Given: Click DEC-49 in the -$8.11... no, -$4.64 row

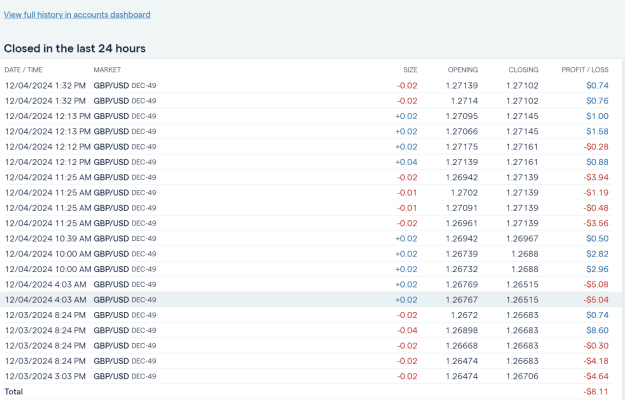Looking at the screenshot, I should point(144,376).
